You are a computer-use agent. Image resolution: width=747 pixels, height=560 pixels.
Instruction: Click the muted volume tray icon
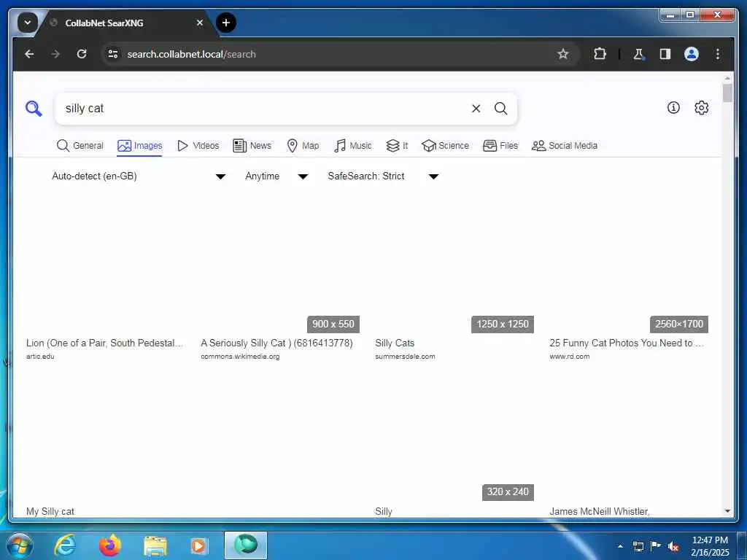tap(673, 546)
